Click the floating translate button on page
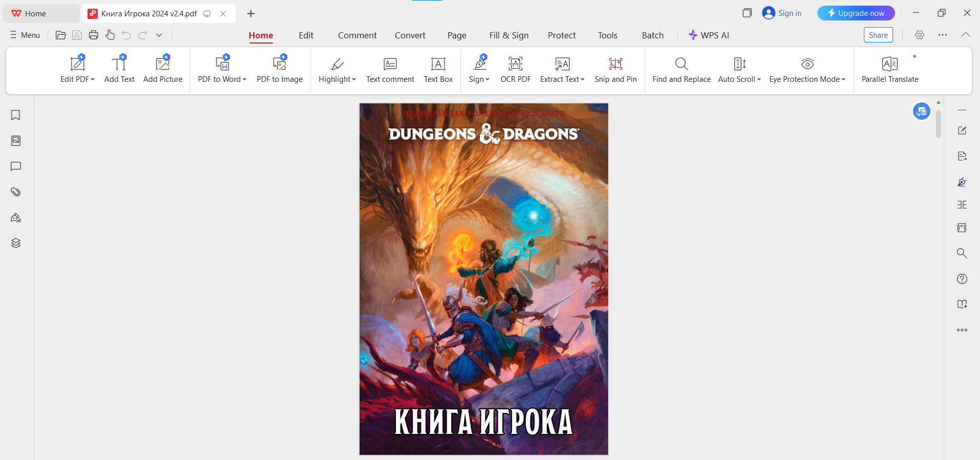980x460 pixels. 922,111
